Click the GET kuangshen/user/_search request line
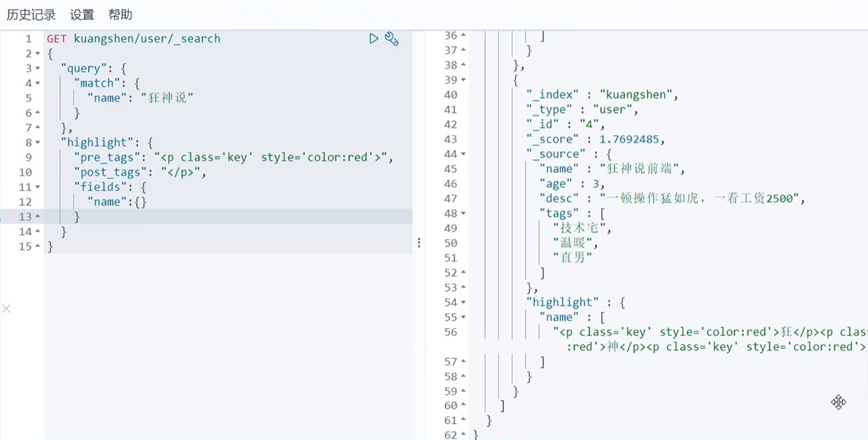Screen dimensions: 868x440 [134, 39]
